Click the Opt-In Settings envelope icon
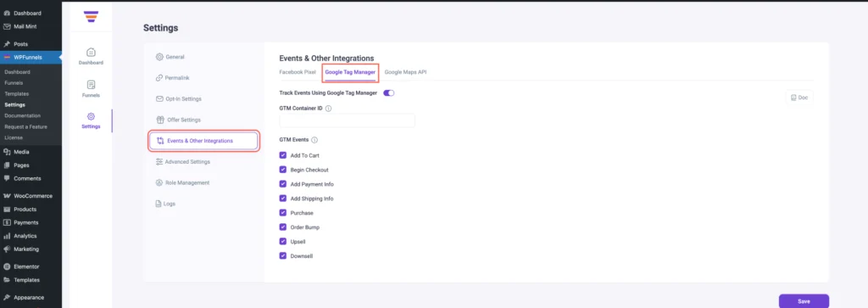 coord(159,98)
